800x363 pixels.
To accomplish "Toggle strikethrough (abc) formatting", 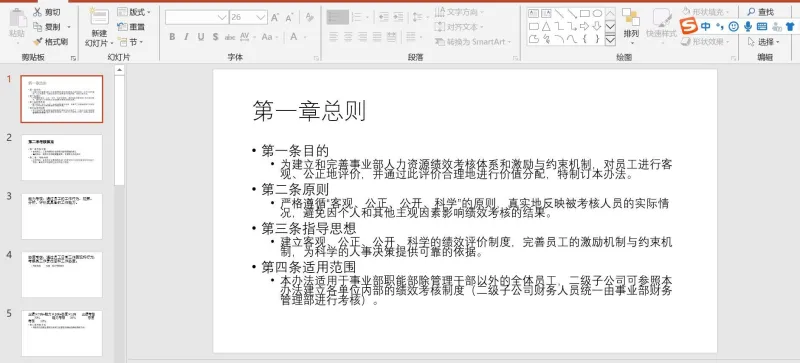I will tap(230, 37).
